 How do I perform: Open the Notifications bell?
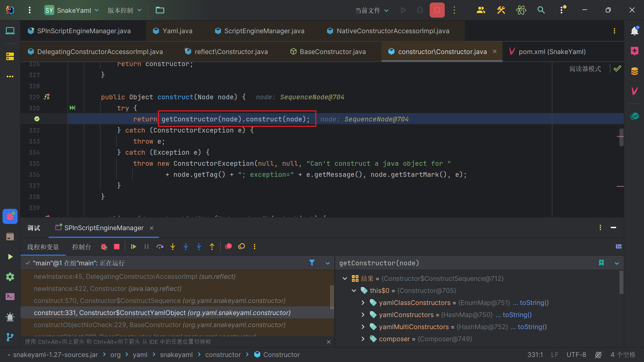click(634, 31)
